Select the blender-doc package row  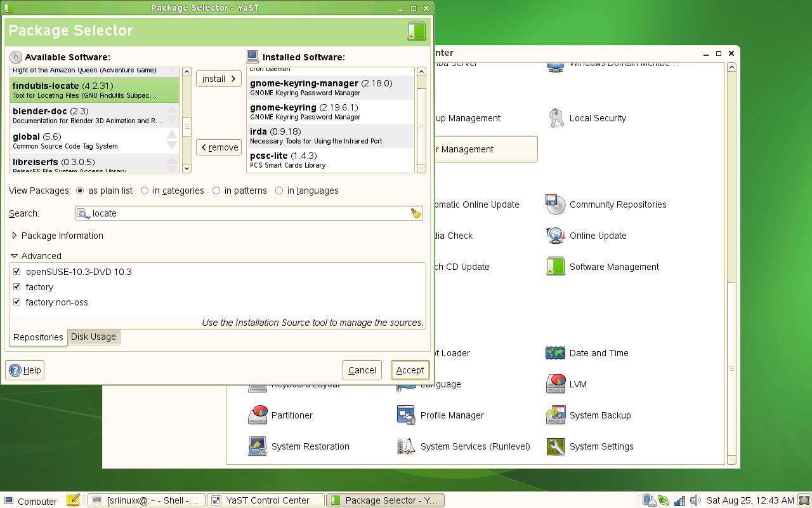click(95, 115)
